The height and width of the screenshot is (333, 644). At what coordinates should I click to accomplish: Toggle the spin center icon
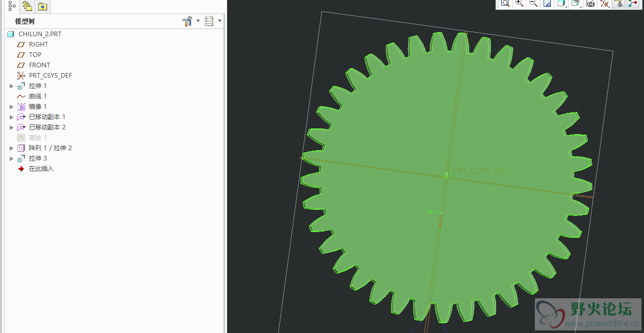pos(632,3)
